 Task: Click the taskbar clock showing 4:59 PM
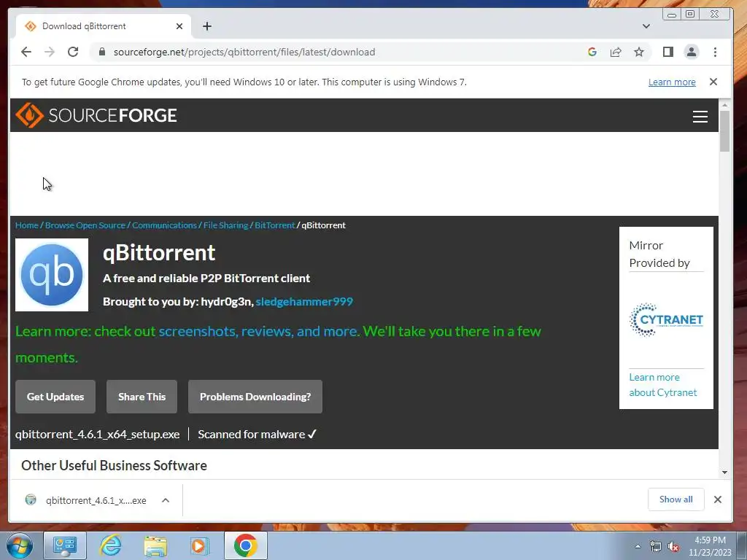click(709, 546)
